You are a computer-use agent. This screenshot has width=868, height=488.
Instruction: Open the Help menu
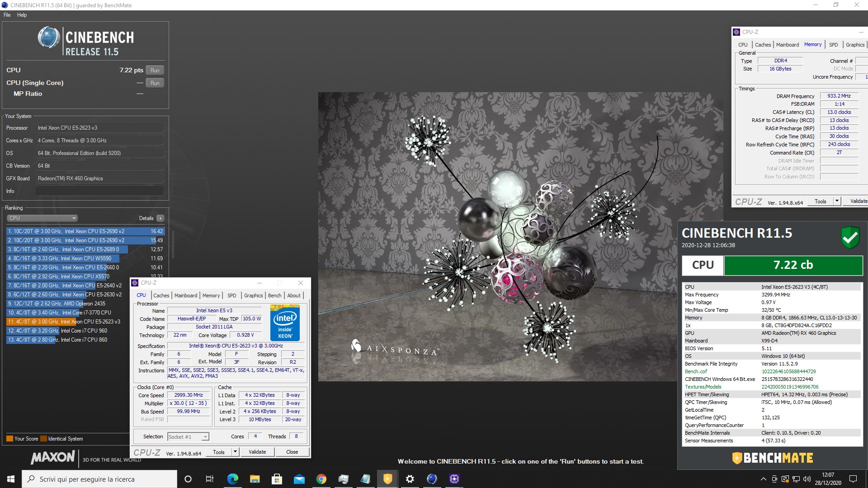point(22,15)
